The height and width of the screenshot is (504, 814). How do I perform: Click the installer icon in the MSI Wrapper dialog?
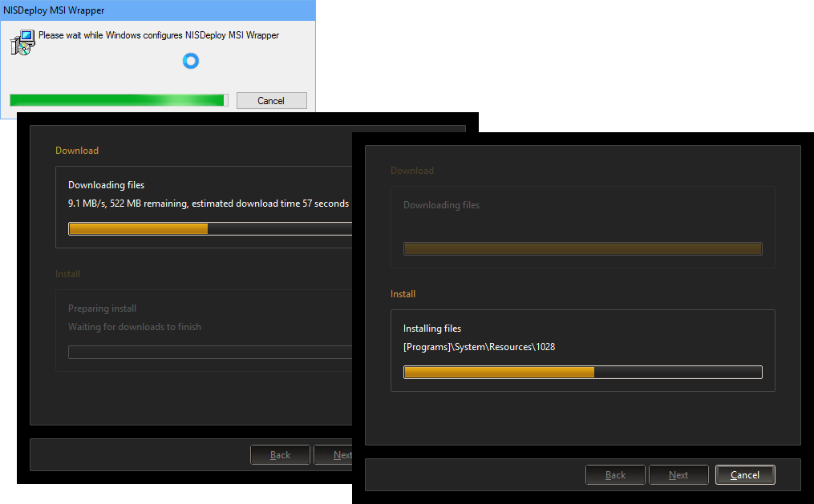(x=22, y=42)
